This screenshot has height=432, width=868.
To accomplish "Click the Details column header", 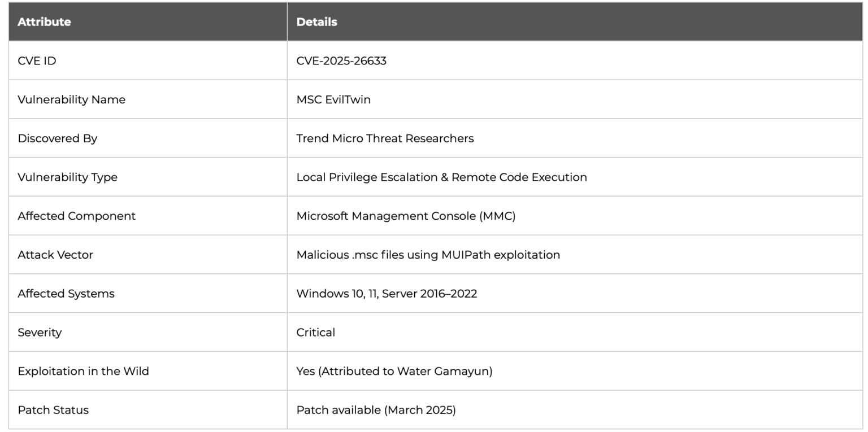I will (315, 22).
